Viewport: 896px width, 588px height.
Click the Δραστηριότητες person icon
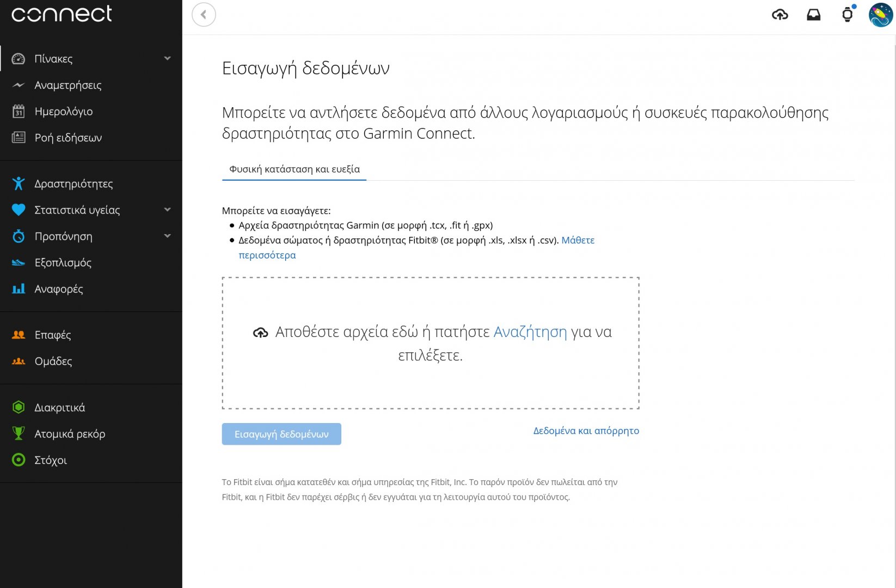(x=19, y=183)
